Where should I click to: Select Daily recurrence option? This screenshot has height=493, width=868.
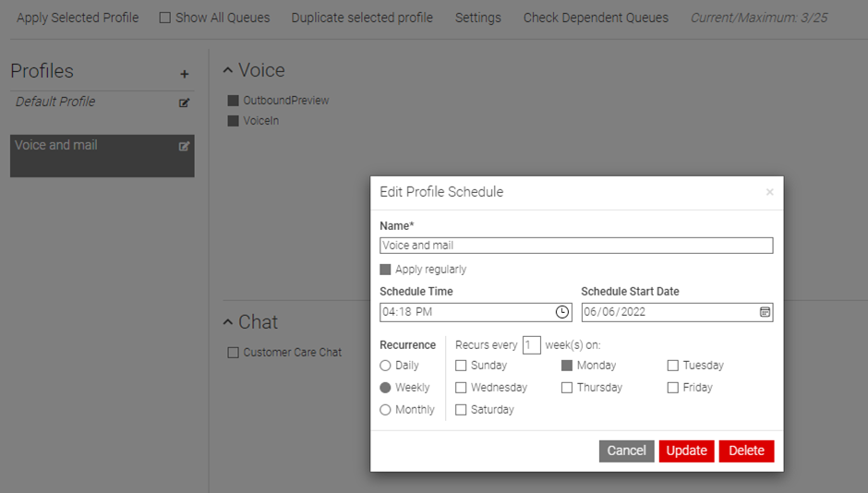tap(385, 366)
